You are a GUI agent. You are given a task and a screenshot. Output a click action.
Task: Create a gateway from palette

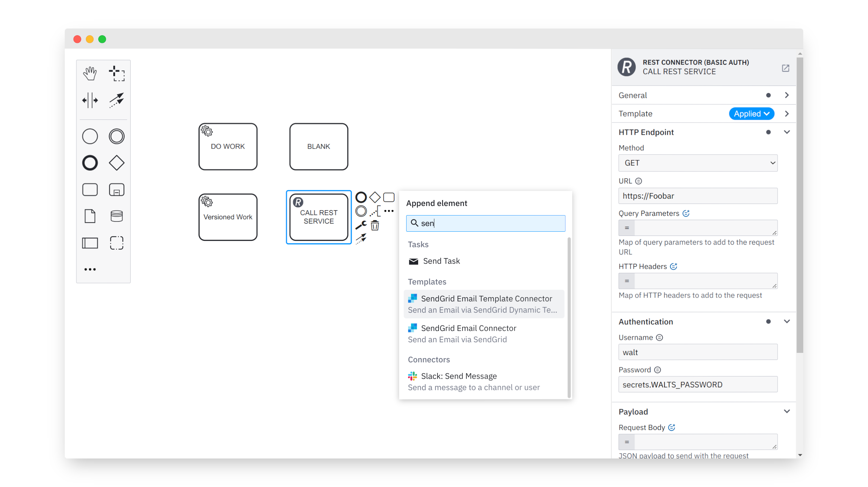click(117, 163)
